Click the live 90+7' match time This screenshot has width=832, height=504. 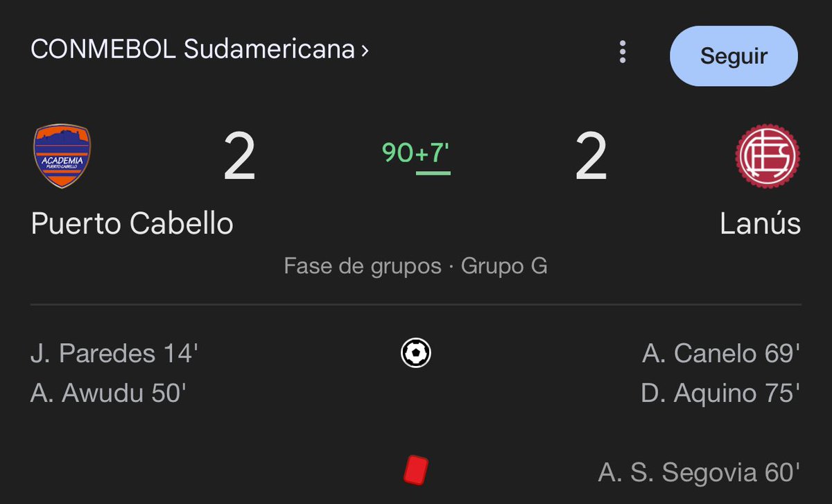tap(415, 153)
